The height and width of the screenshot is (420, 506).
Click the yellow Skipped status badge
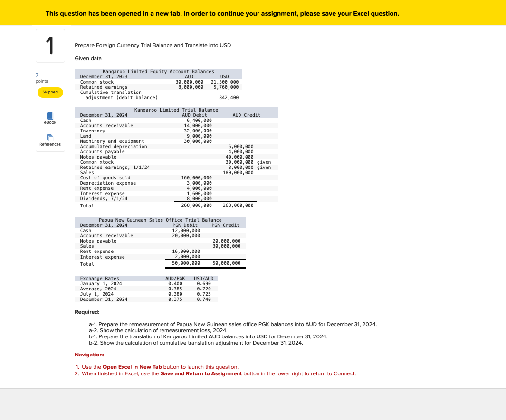(x=50, y=92)
